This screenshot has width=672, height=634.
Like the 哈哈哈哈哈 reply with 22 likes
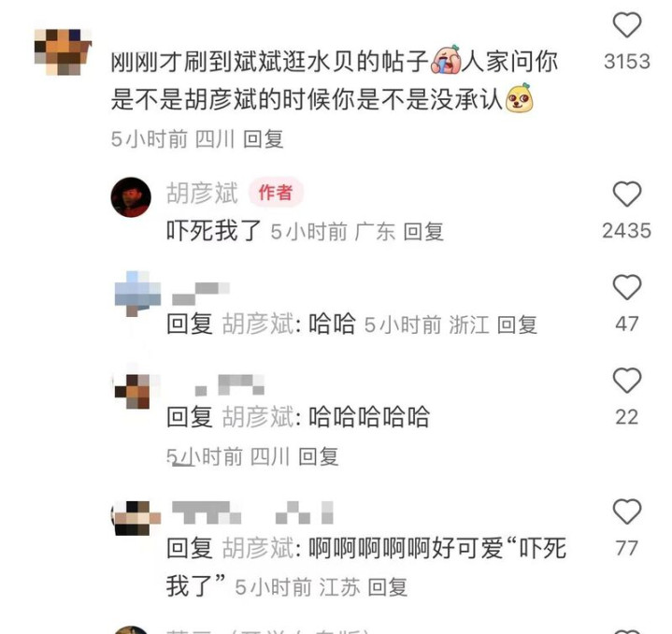pos(627,381)
